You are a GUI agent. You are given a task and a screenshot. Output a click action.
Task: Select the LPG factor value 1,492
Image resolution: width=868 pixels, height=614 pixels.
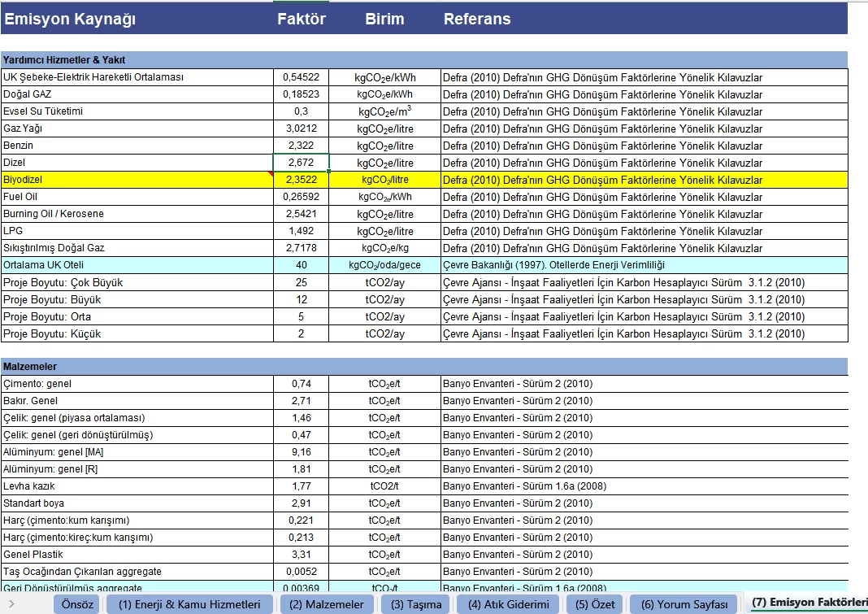[301, 231]
